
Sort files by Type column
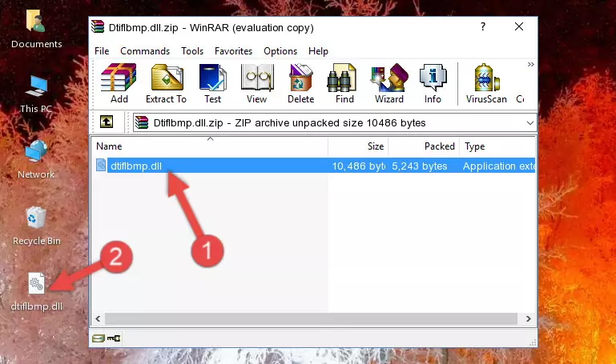pos(497,146)
